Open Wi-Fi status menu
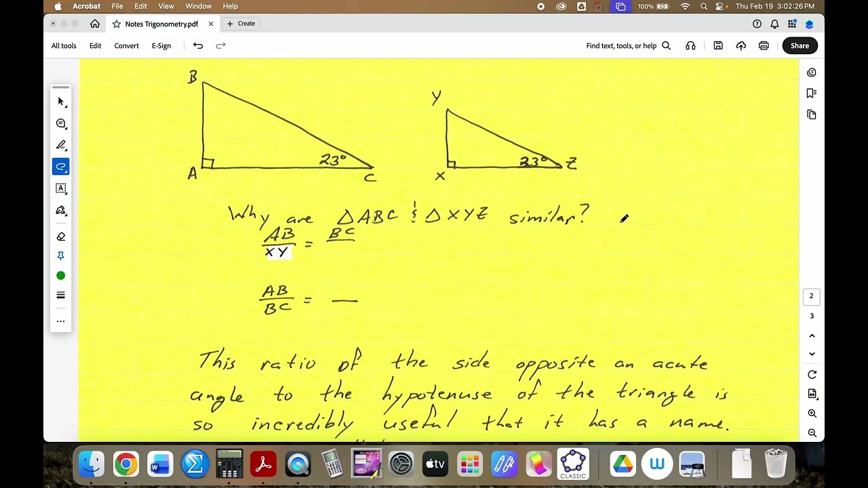 pyautogui.click(x=685, y=6)
